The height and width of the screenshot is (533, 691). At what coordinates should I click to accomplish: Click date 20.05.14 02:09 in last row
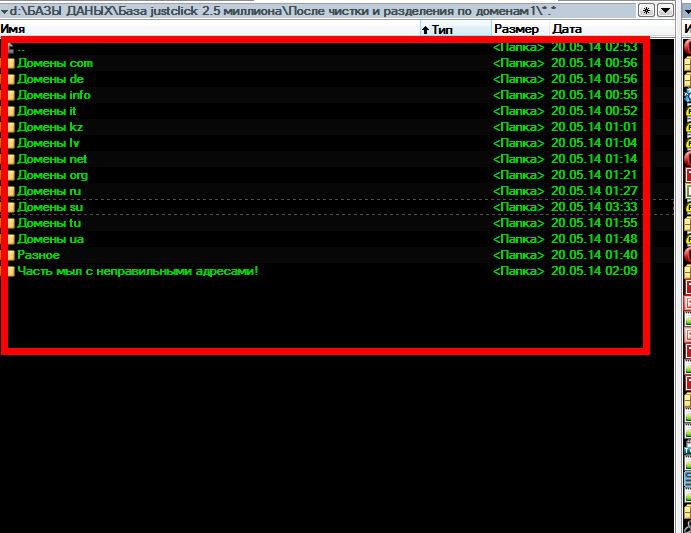point(594,271)
